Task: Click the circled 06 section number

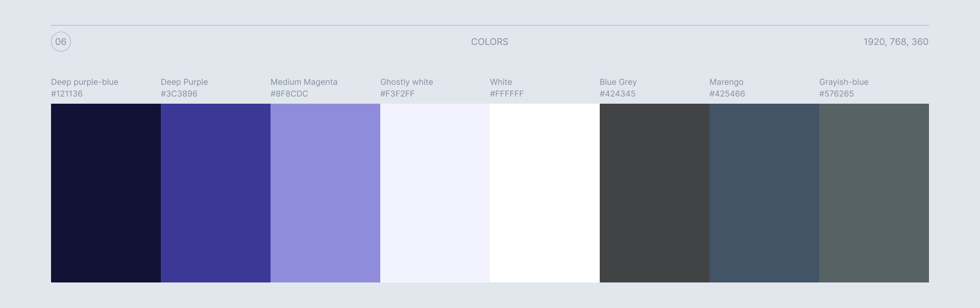Action: (x=61, y=42)
